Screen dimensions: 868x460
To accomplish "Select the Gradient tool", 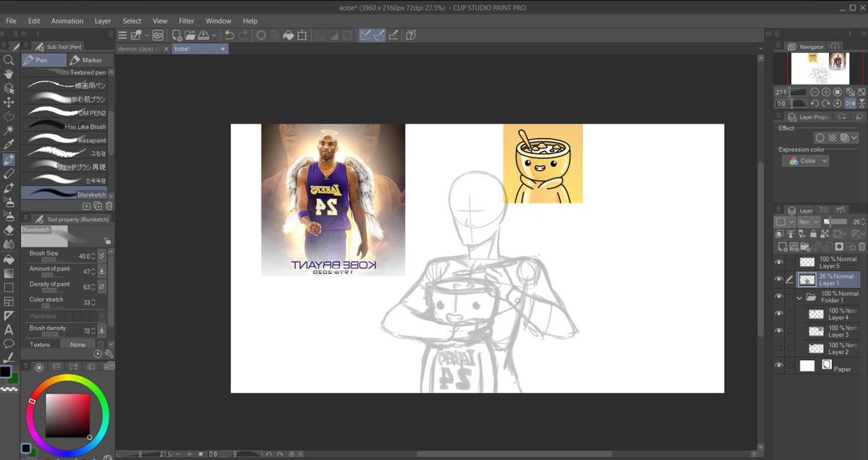I will tap(9, 273).
